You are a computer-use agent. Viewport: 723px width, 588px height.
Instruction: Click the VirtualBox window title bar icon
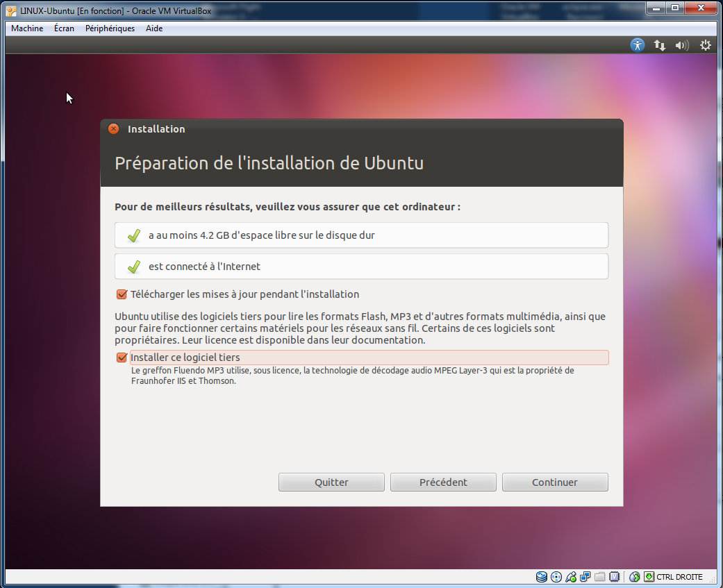[x=12, y=10]
